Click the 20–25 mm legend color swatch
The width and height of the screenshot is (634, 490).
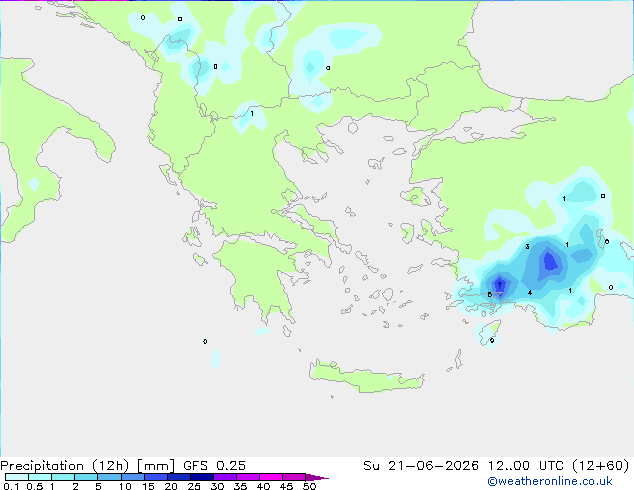coord(179,477)
